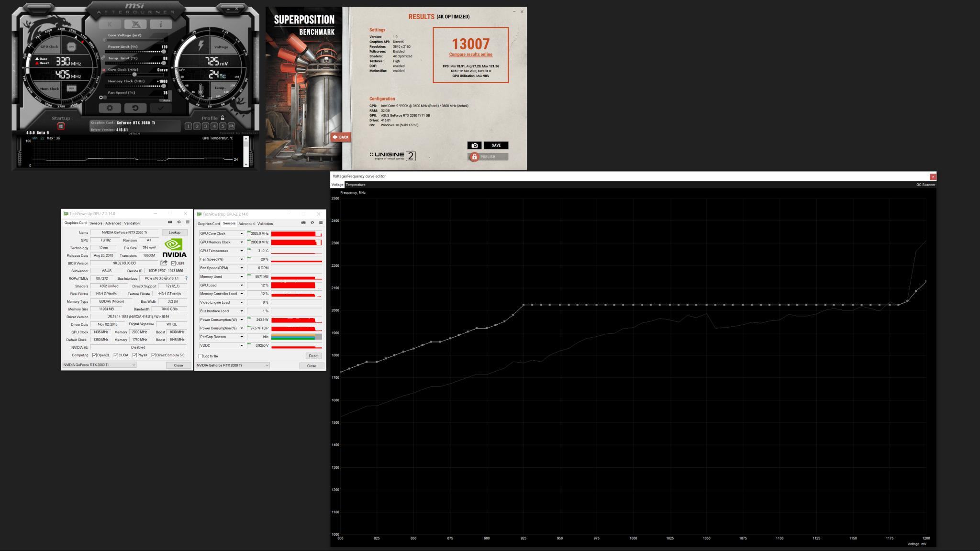The image size is (980, 551).
Task: Click the Afterburner reset arrow button
Action: coord(135,108)
